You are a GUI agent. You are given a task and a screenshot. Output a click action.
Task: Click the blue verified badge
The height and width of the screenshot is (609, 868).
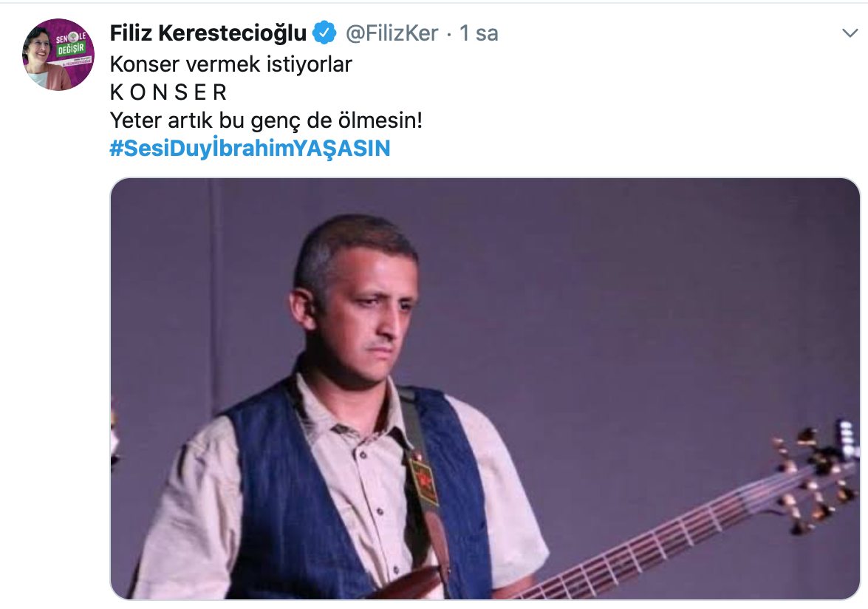[x=324, y=33]
